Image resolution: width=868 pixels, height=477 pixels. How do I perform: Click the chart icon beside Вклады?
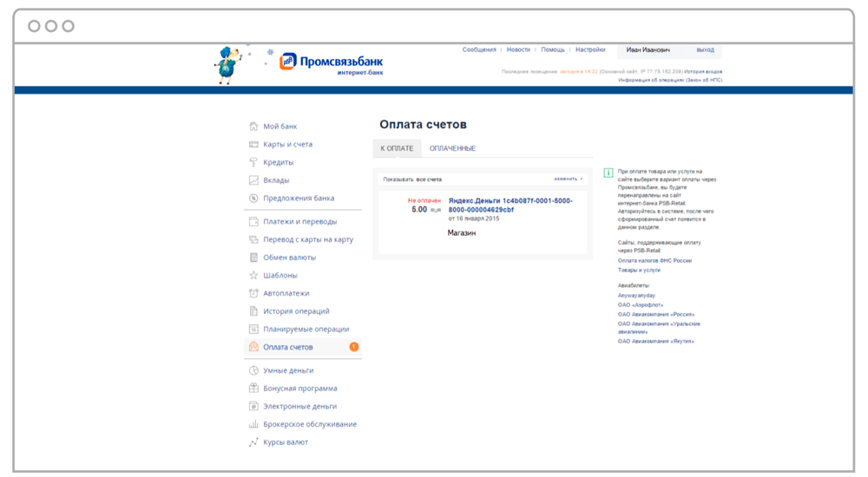tap(253, 180)
